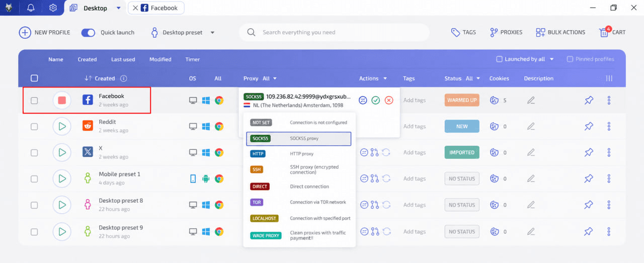Open the Proxies manager
The width and height of the screenshot is (644, 263).
click(506, 32)
